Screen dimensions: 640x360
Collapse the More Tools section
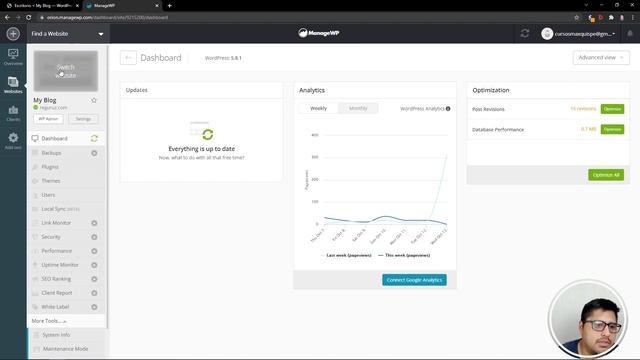(x=49, y=321)
